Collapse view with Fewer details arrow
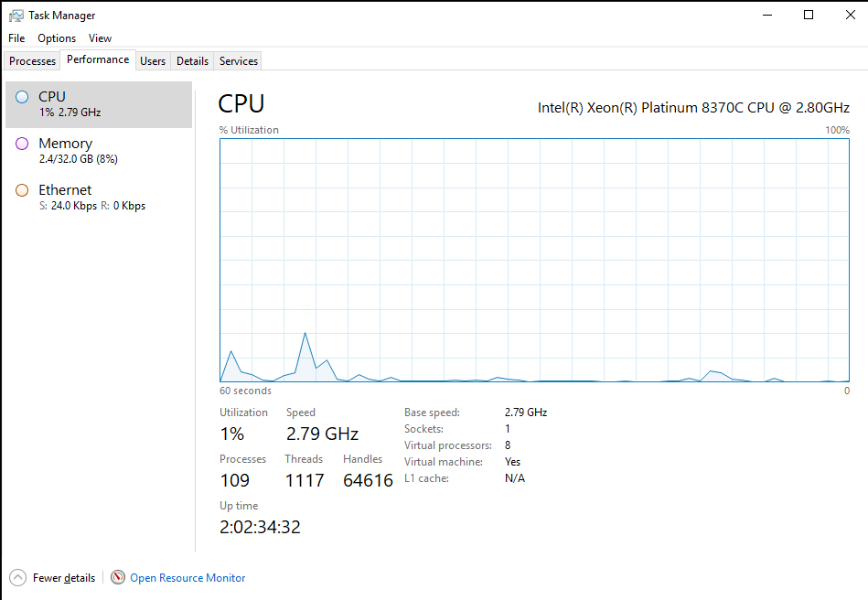Image resolution: width=868 pixels, height=600 pixels. pyautogui.click(x=17, y=577)
